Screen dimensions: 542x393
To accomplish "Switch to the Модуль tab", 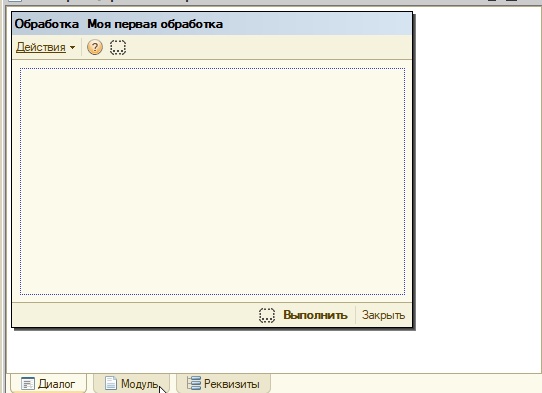I will tap(132, 384).
